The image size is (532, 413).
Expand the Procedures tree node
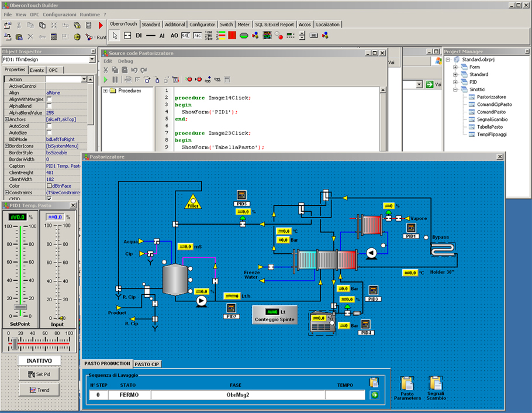tap(105, 91)
